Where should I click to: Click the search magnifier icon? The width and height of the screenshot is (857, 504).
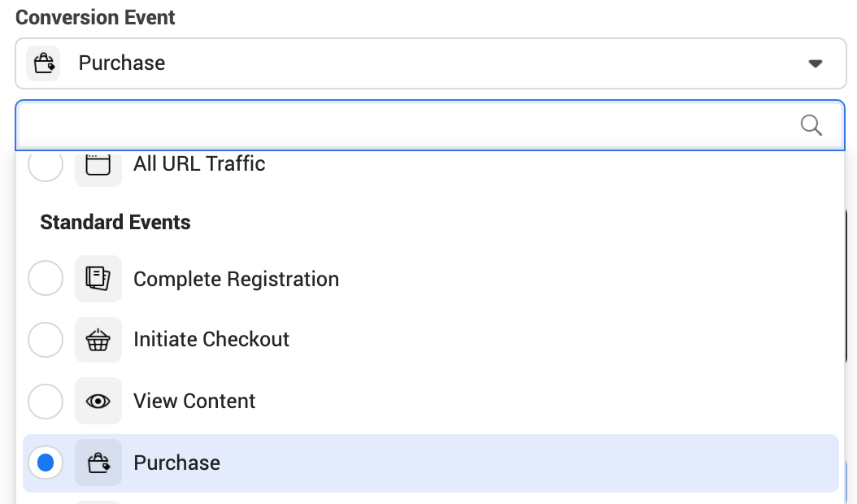pos(811,125)
